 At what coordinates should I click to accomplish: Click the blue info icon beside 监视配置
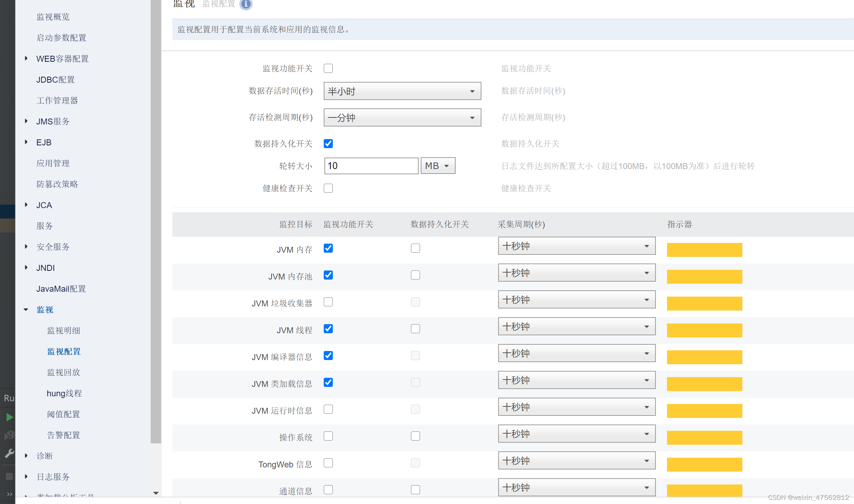coord(246,4)
